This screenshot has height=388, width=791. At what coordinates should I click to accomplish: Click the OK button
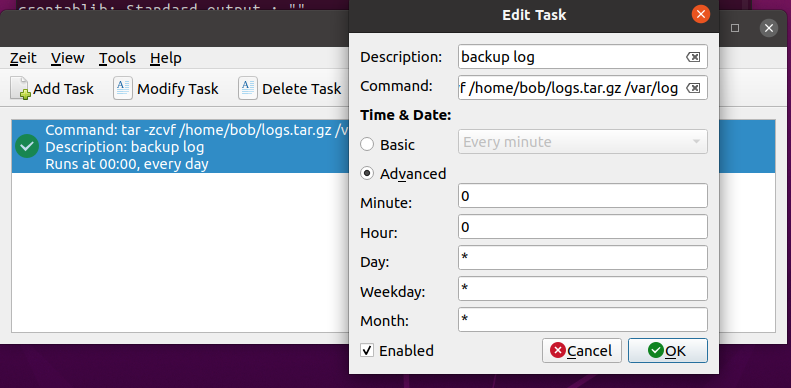coord(667,350)
